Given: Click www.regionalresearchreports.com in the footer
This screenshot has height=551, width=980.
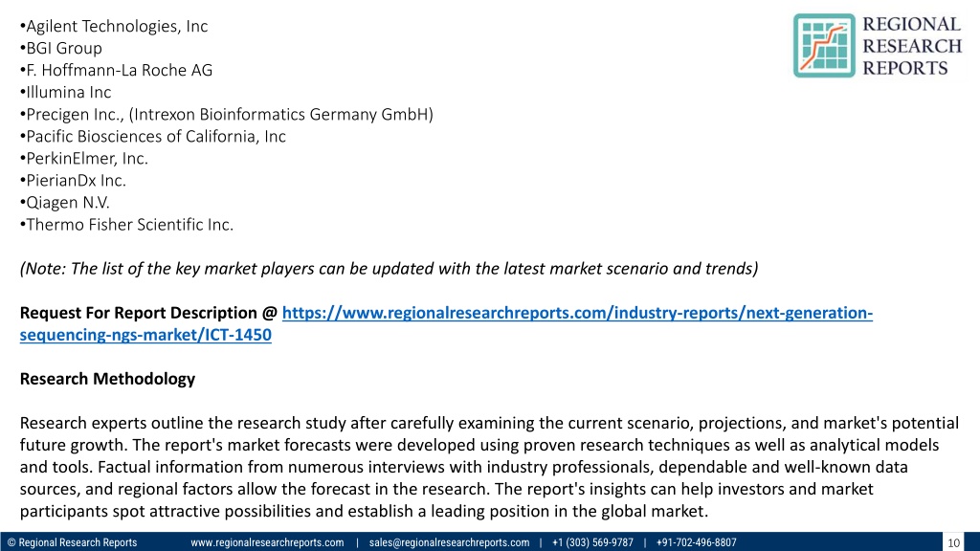Looking at the screenshot, I should click(267, 542).
